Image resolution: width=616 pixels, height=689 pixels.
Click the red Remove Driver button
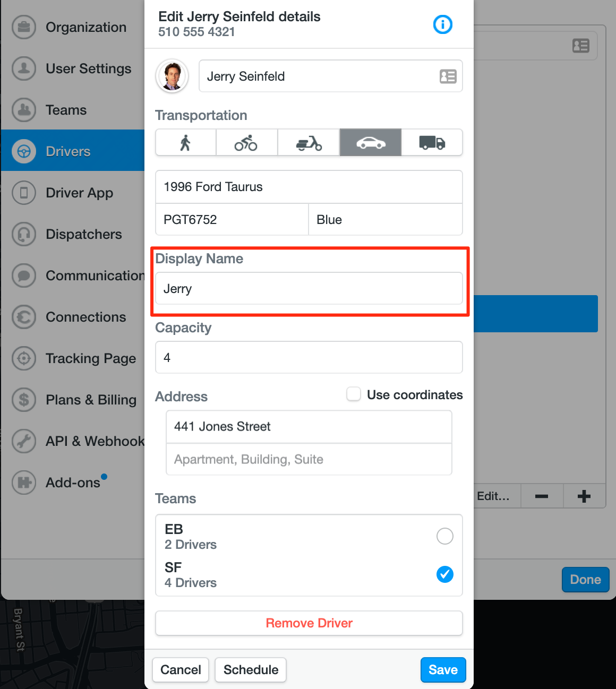click(309, 623)
